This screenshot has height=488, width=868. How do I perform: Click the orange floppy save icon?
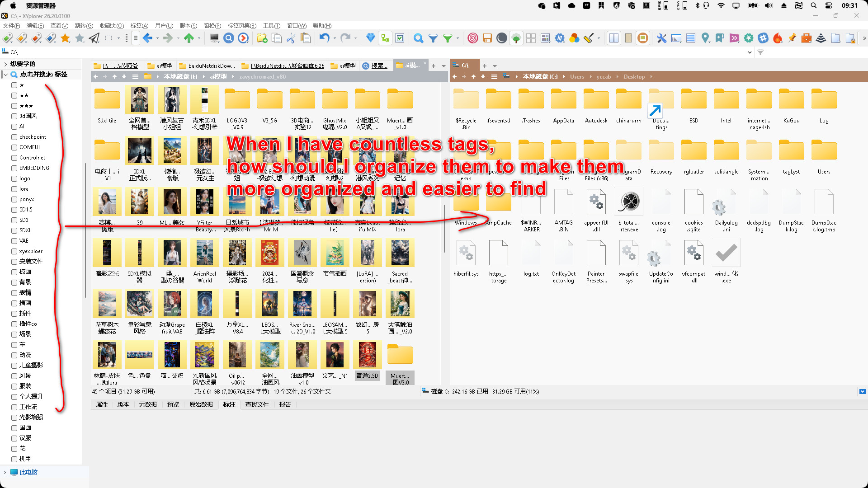click(x=487, y=38)
